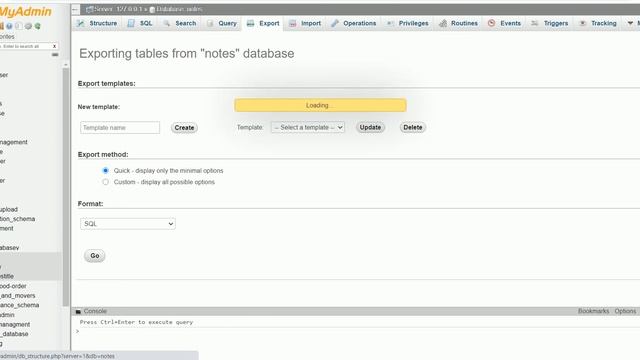Image resolution: width=640 pixels, height=360 pixels.
Task: Open the Select a template dropdown
Action: click(x=308, y=127)
